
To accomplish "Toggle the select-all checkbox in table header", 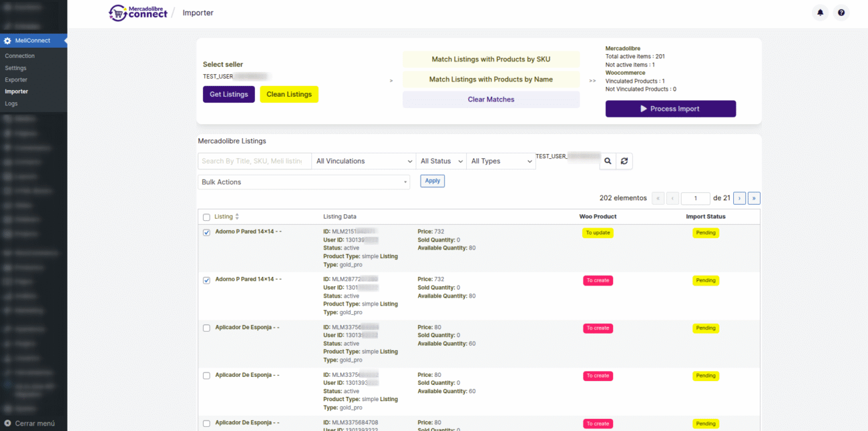I will 206,217.
